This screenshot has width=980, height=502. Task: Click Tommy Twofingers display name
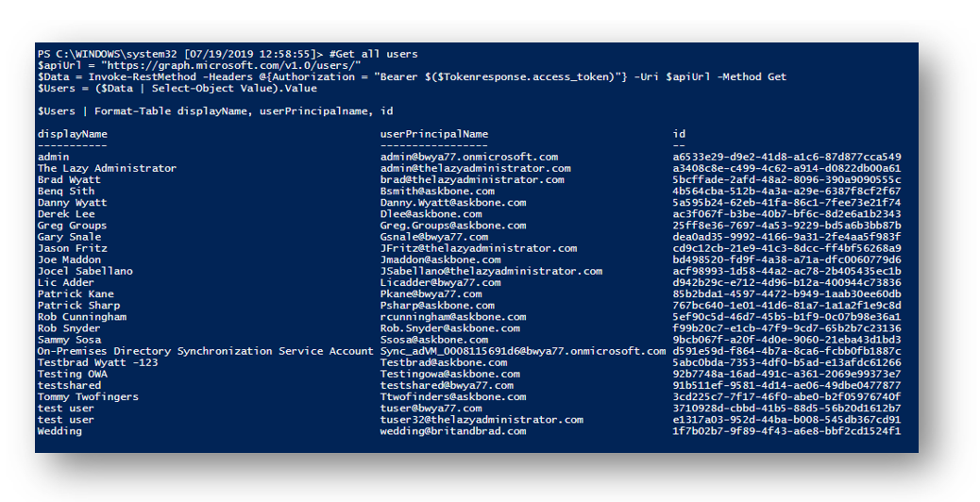tap(88, 397)
